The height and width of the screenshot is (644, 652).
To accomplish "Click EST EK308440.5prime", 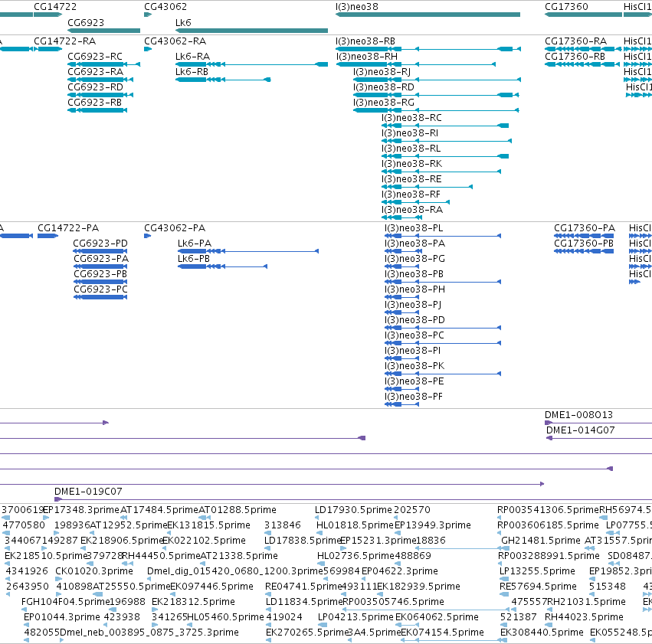I will coord(542,633).
